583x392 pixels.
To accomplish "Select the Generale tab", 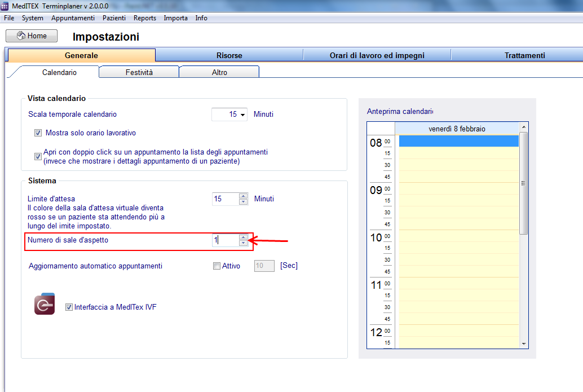I will tap(81, 55).
